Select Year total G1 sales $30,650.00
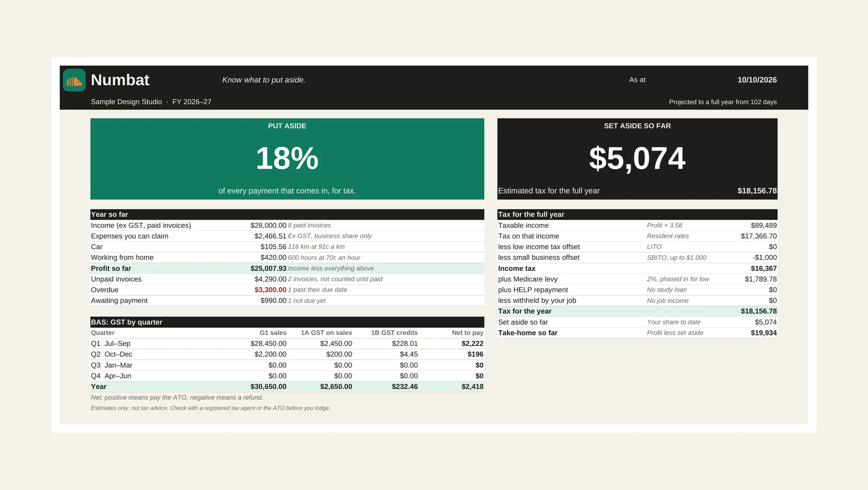This screenshot has height=490, width=868. click(x=268, y=387)
